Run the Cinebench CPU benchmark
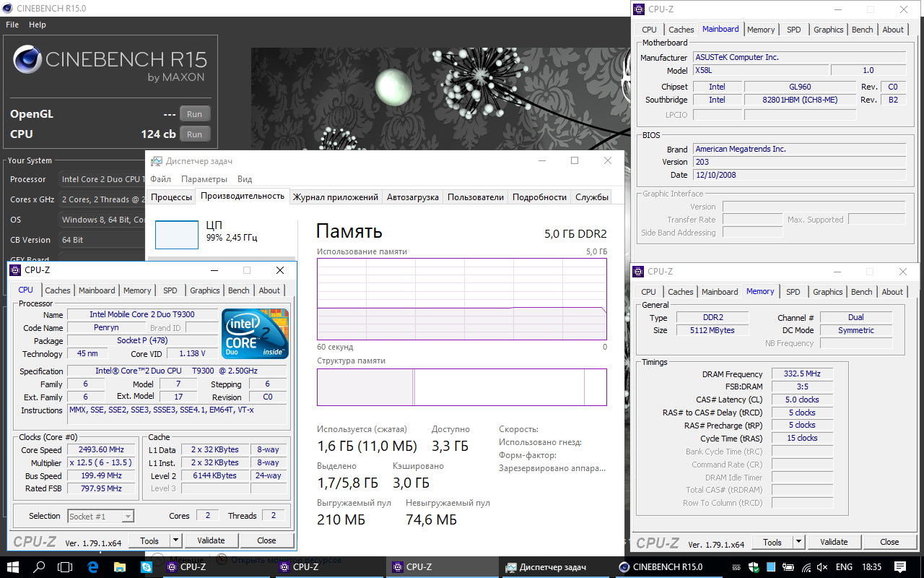The height and width of the screenshot is (578, 924). pos(194,134)
